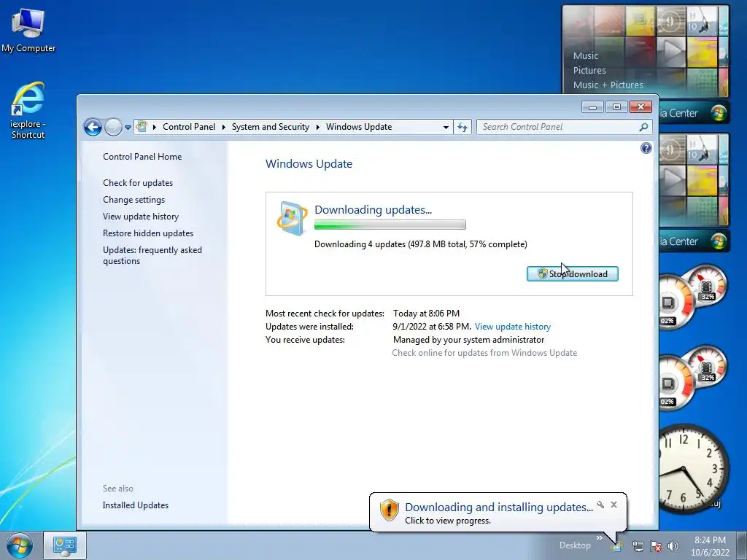Click Check online for updates from Windows Update

484,353
